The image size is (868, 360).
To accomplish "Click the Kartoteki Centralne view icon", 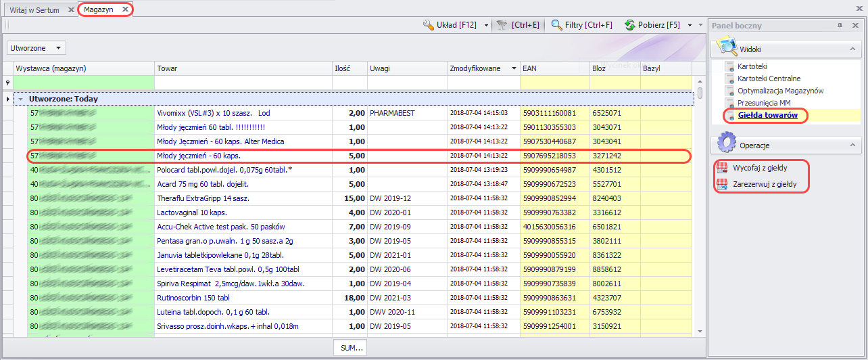I will (x=729, y=79).
